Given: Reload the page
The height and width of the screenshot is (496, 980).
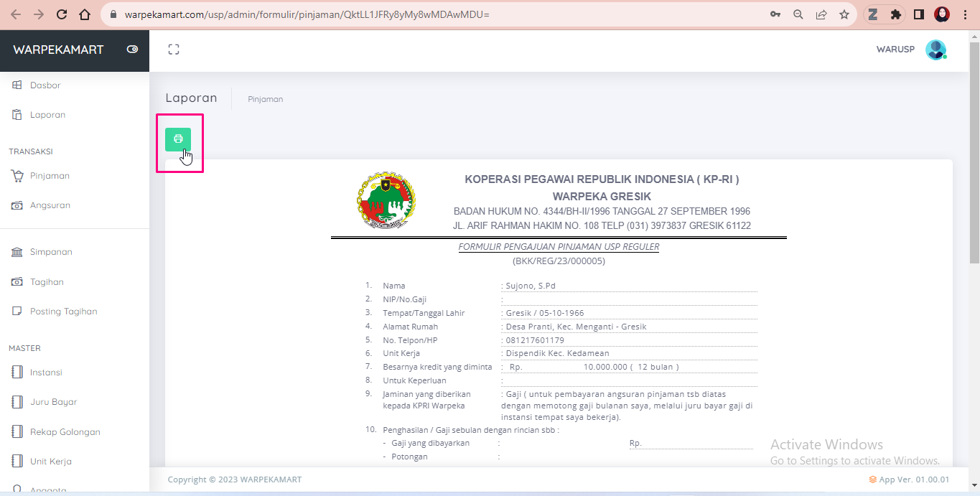Looking at the screenshot, I should 62,14.
